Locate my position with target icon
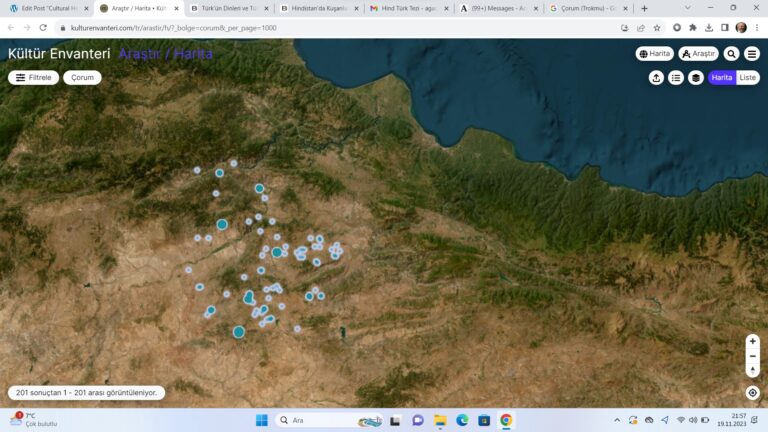Viewport: 768px width, 432px height. click(753, 393)
